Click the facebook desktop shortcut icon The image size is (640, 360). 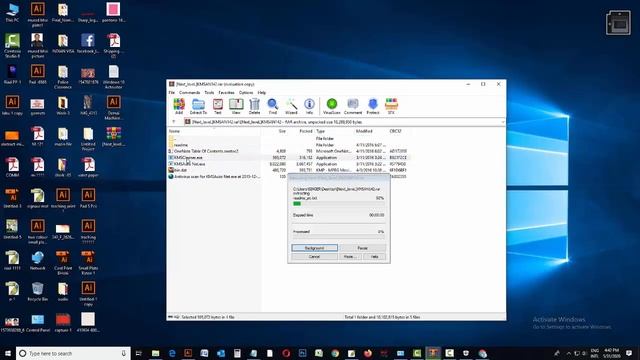point(88,44)
